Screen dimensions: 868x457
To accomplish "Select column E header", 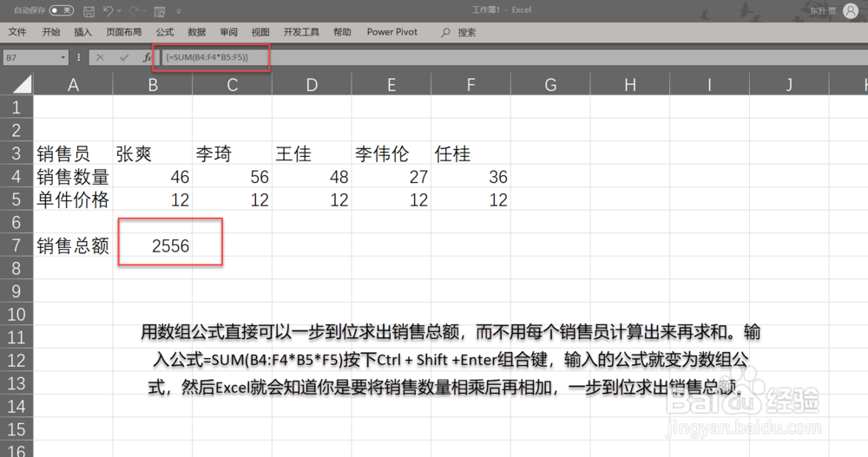I will pos(391,85).
